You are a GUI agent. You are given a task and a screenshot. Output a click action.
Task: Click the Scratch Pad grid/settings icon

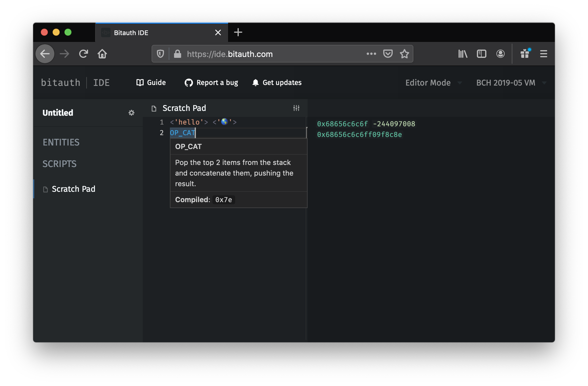[x=296, y=108]
